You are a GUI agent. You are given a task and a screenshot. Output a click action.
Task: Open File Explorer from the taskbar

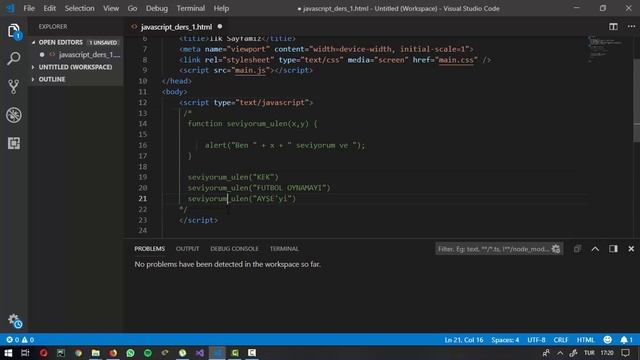96,353
